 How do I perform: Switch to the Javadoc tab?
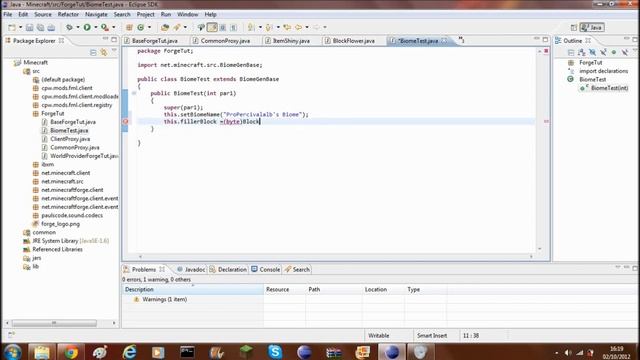tap(191, 269)
